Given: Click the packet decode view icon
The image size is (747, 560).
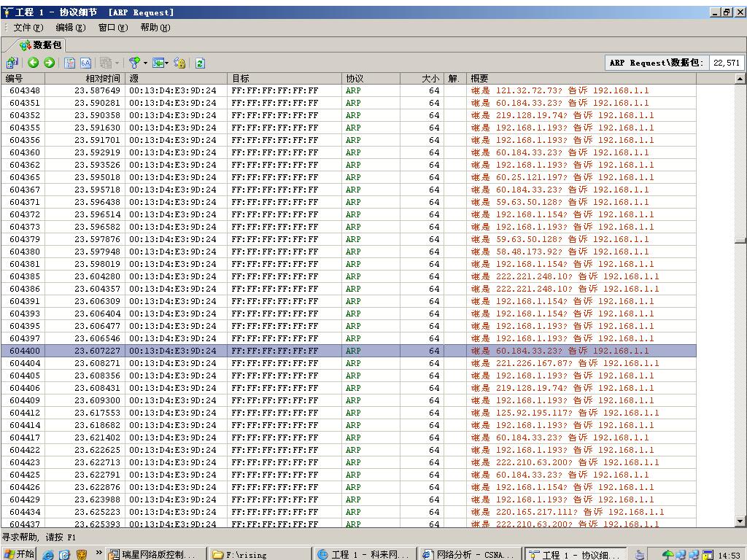Looking at the screenshot, I should tap(70, 63).
